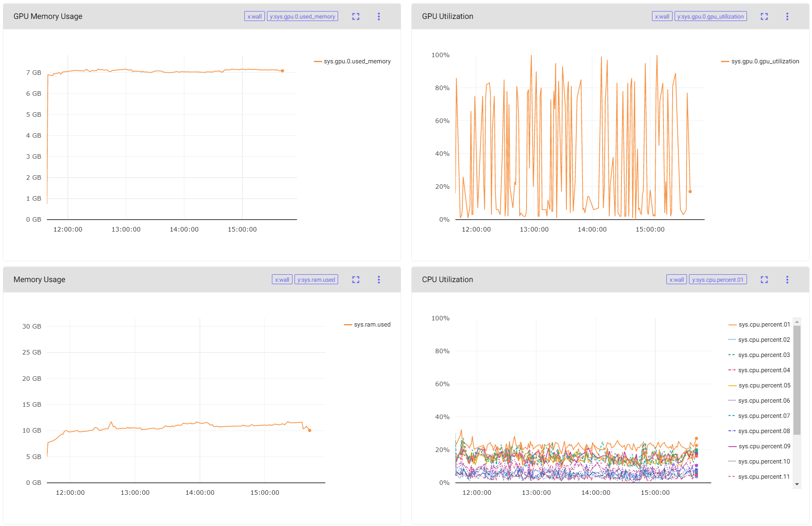Toggle sys.cpu.percent.05 legend entry
Viewport: 812px width, 526px height.
(x=759, y=385)
